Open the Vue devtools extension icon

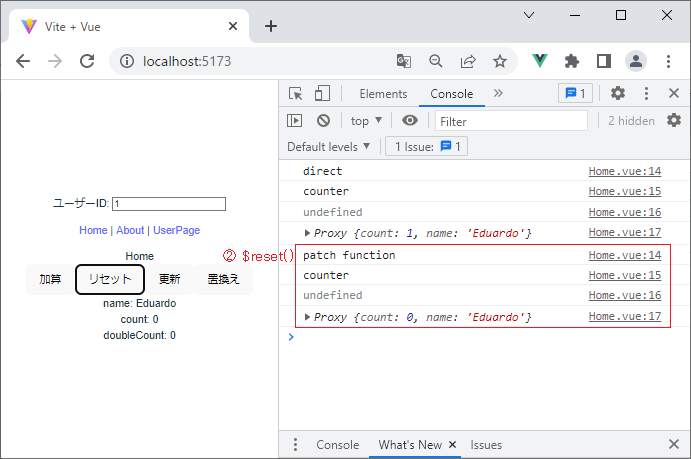(x=540, y=61)
